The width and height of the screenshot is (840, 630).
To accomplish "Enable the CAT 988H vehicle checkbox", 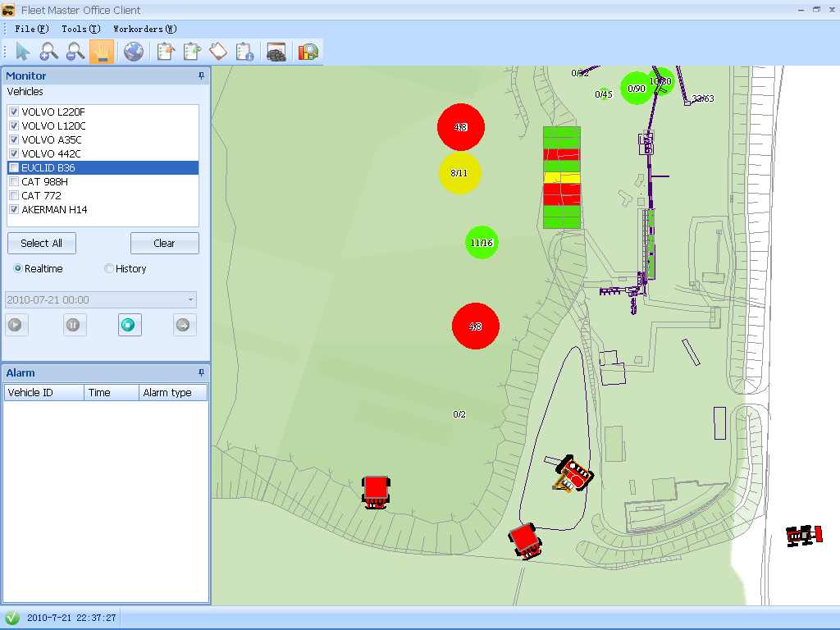I will (14, 181).
